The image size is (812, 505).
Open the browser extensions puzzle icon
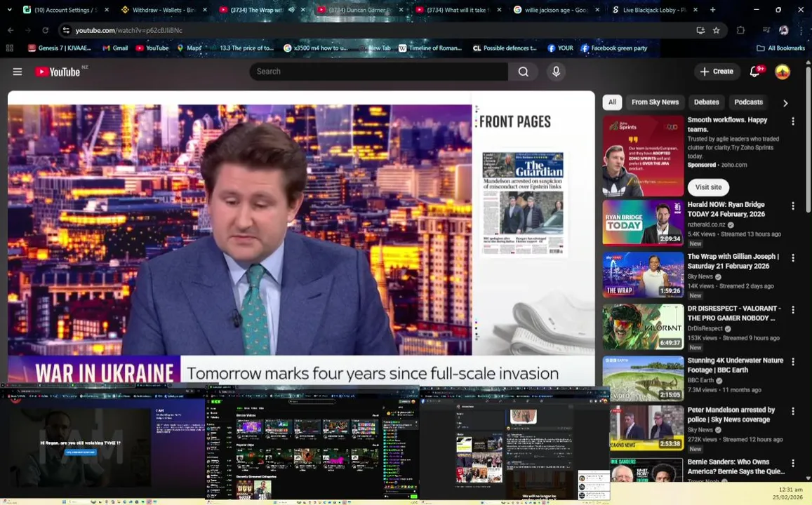[x=740, y=30]
